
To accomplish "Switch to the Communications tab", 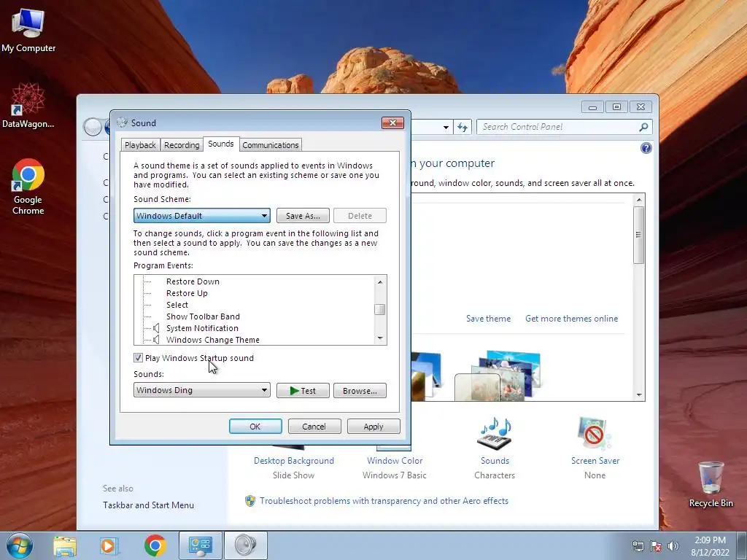I will coord(270,145).
